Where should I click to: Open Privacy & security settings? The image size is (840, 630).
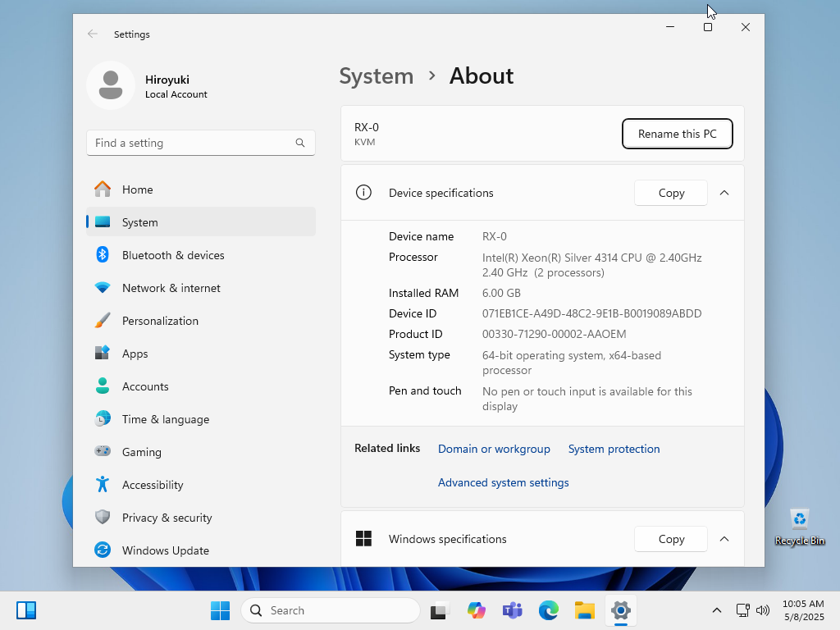tap(201, 518)
